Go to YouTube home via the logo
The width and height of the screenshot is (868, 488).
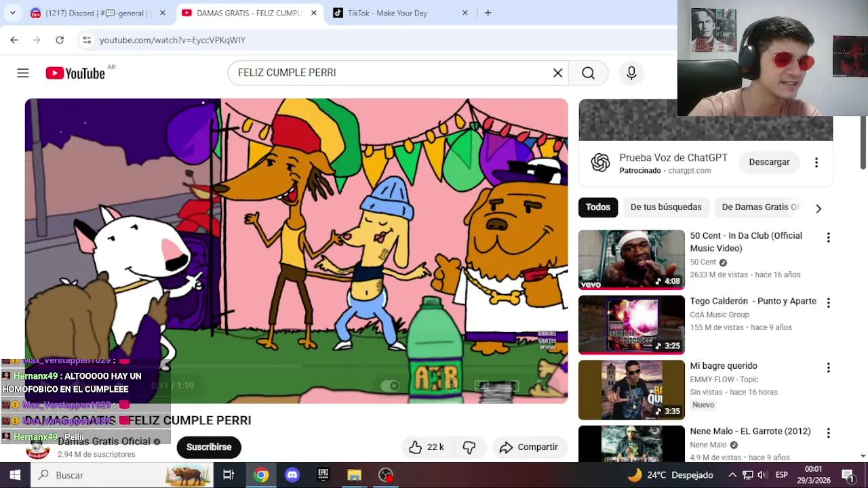coord(75,73)
